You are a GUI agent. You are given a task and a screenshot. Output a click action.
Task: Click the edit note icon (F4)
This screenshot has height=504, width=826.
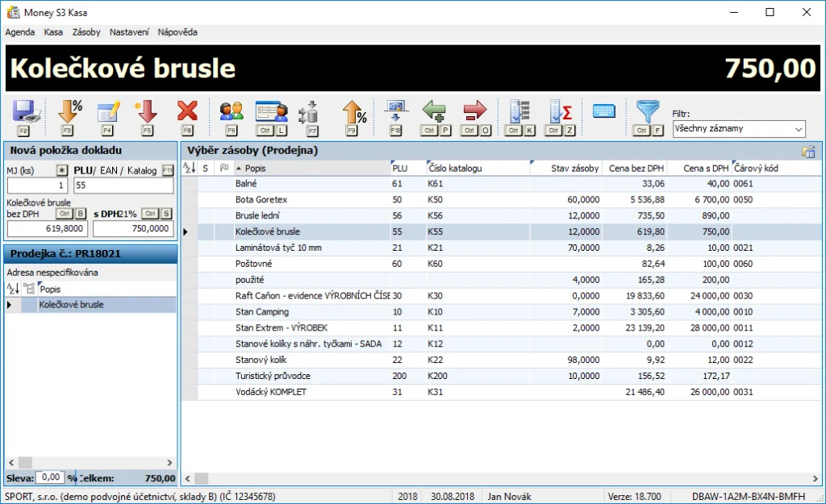108,112
